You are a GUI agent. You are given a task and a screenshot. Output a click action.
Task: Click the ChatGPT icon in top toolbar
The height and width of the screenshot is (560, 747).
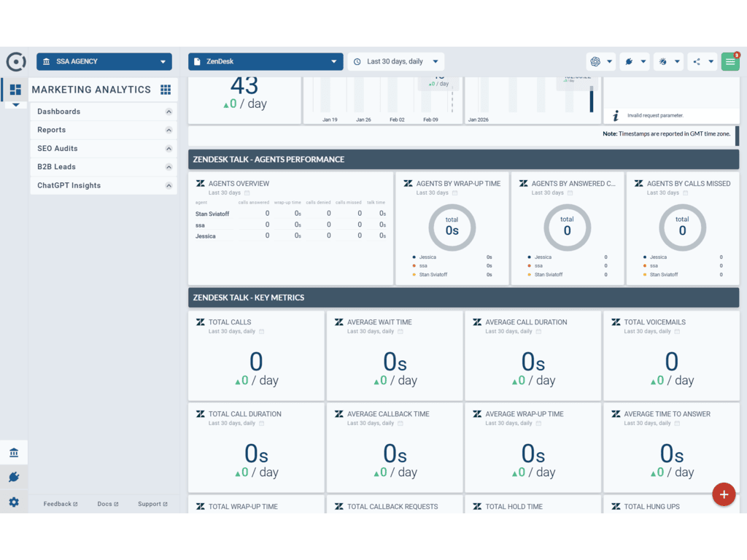tap(595, 62)
